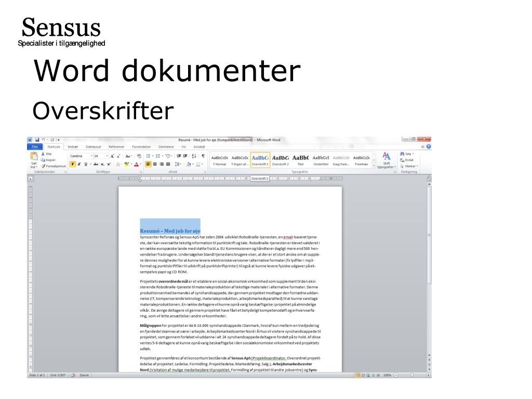Click the bulleted list icon
Image resolution: width=532 pixels, height=399 pixels.
148,156
